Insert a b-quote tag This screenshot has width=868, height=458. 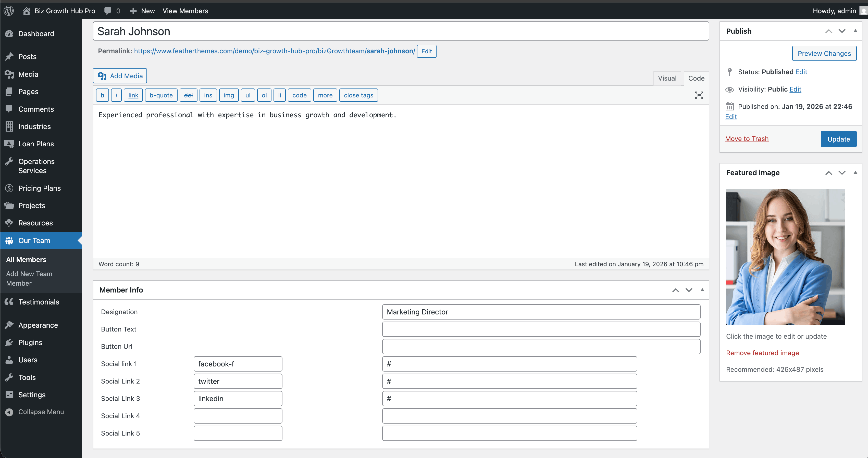click(x=161, y=95)
